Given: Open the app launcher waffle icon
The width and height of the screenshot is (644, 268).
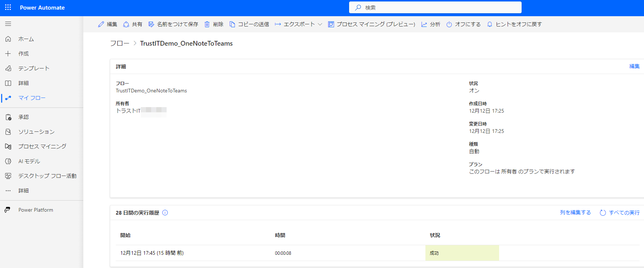Looking at the screenshot, I should coord(8,7).
